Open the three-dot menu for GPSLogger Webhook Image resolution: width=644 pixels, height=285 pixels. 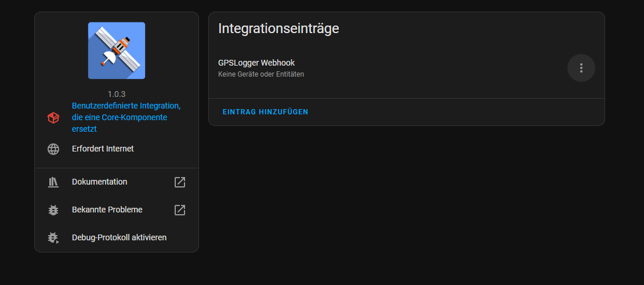click(581, 68)
